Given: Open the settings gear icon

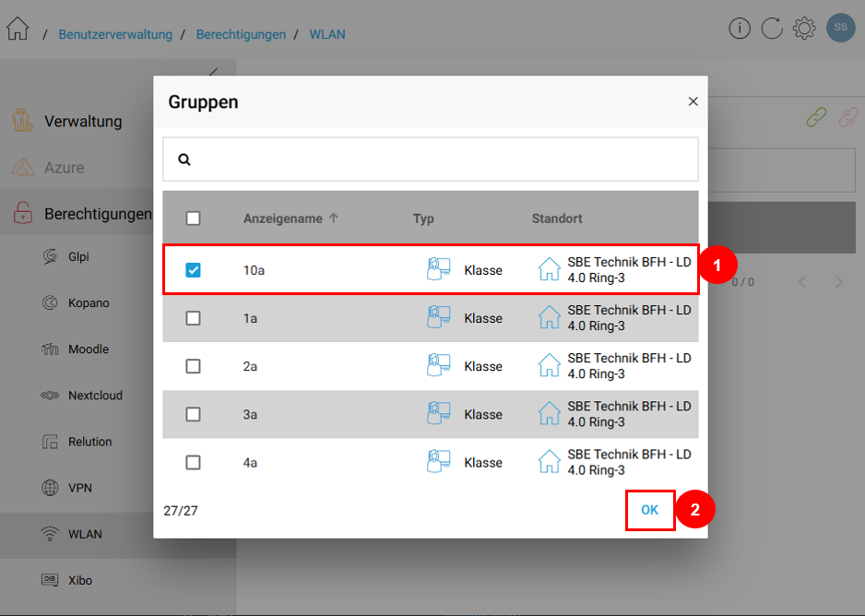Looking at the screenshot, I should click(x=804, y=29).
